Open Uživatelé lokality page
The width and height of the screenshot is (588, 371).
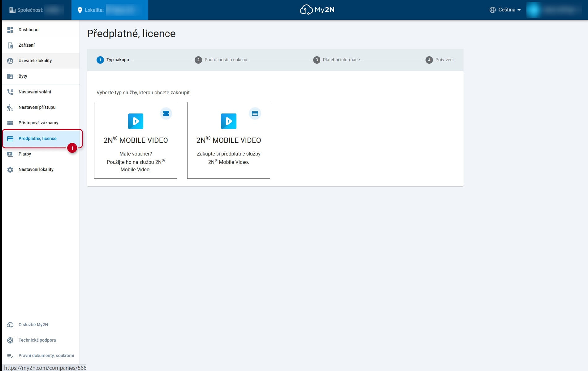41,61
